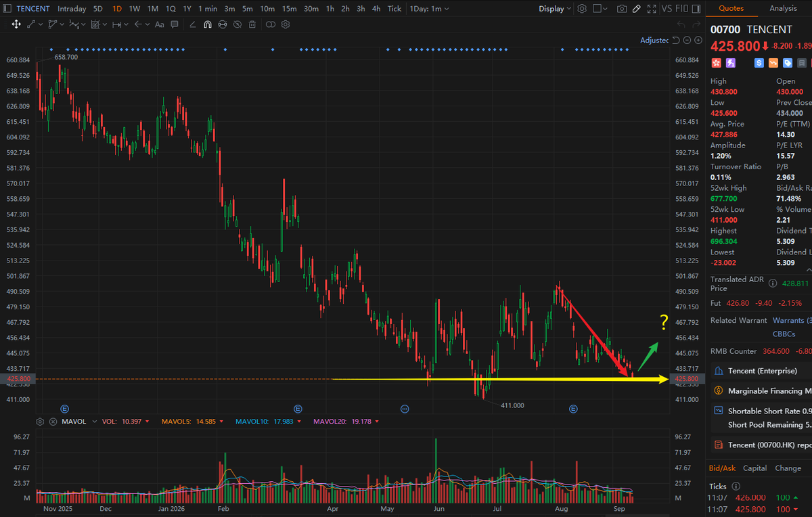
Task: Expand the chart layout square dropdown
Action: point(600,9)
